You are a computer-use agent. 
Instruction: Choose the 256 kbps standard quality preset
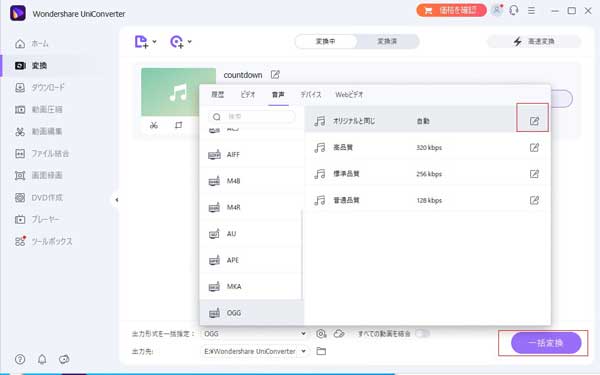coord(427,174)
